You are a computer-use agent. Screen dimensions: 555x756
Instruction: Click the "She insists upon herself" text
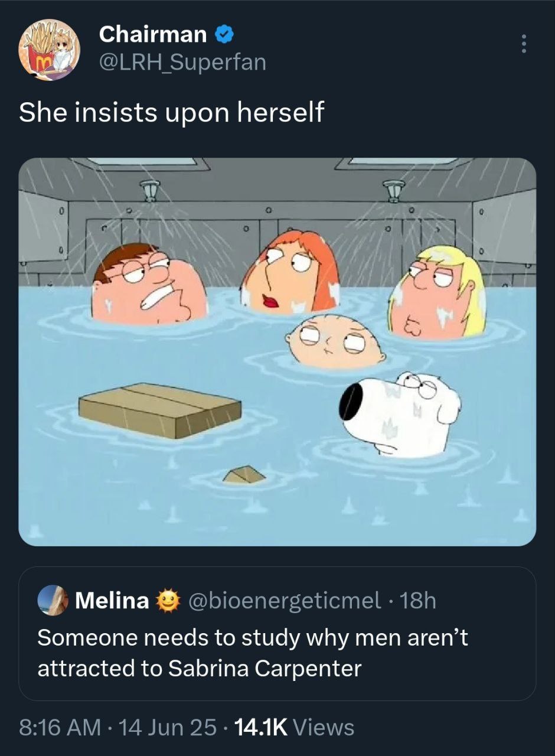tap(171, 111)
